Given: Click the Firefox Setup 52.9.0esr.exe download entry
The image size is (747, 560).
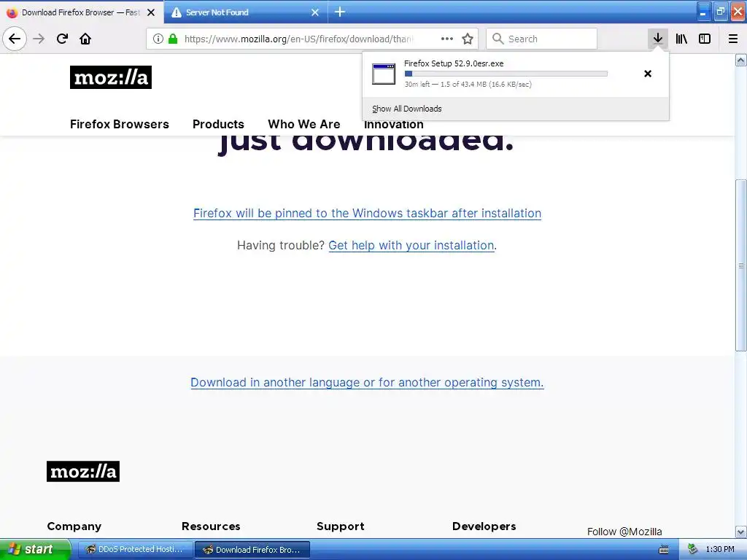Looking at the screenshot, I should 516,74.
